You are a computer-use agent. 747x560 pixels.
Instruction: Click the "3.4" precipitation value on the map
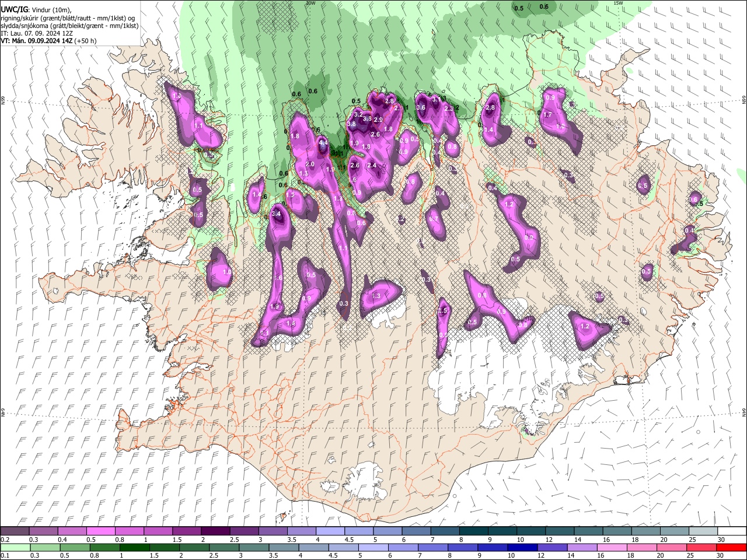(x=277, y=214)
